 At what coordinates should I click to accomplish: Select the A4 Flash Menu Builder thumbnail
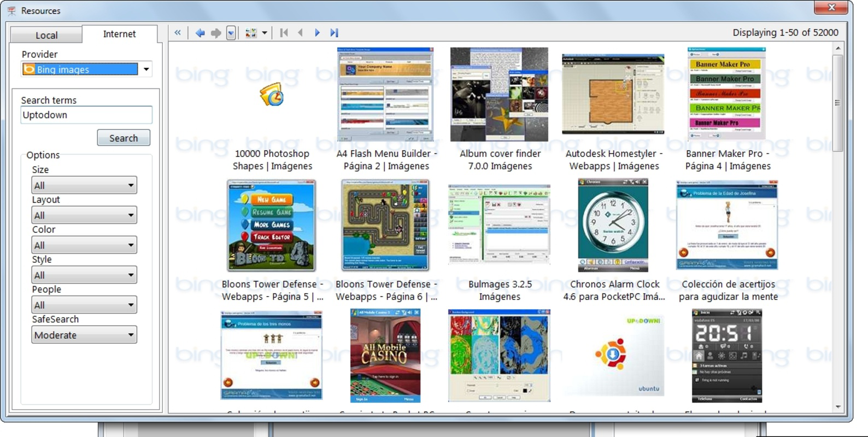385,94
